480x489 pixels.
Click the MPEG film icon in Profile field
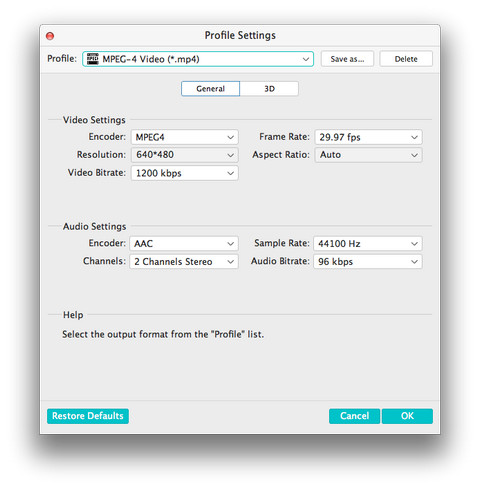coord(92,59)
